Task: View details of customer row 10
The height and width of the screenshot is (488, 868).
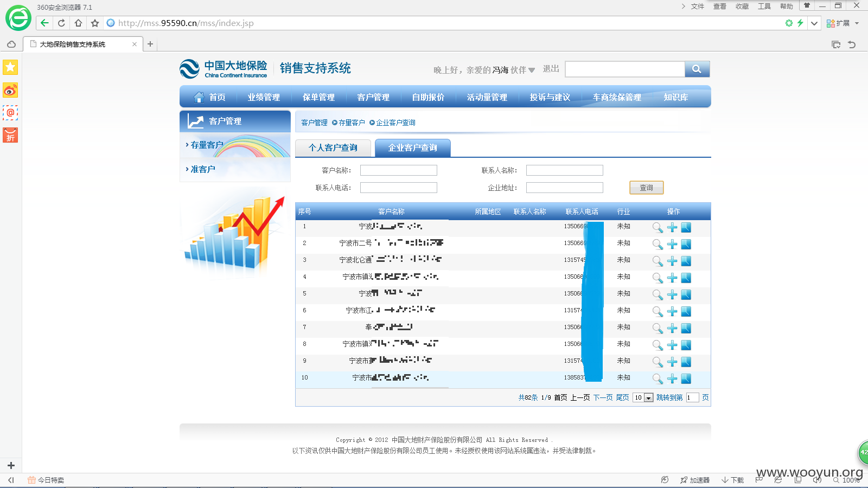Action: [658, 379]
